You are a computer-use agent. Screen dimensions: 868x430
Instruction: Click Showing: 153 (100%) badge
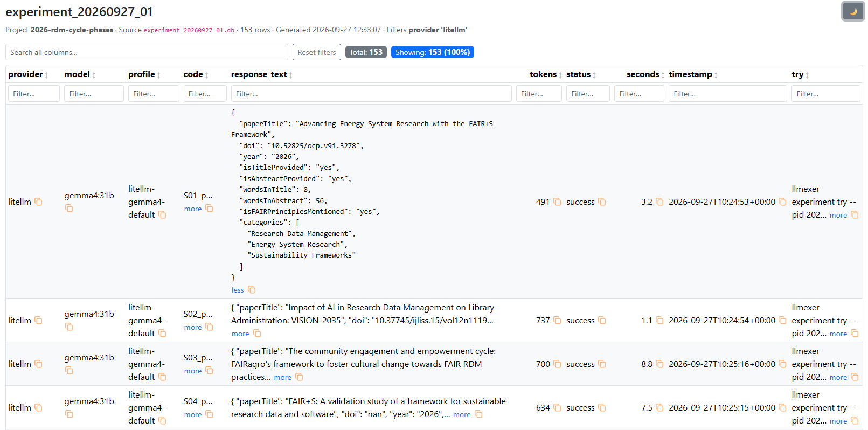(x=433, y=52)
